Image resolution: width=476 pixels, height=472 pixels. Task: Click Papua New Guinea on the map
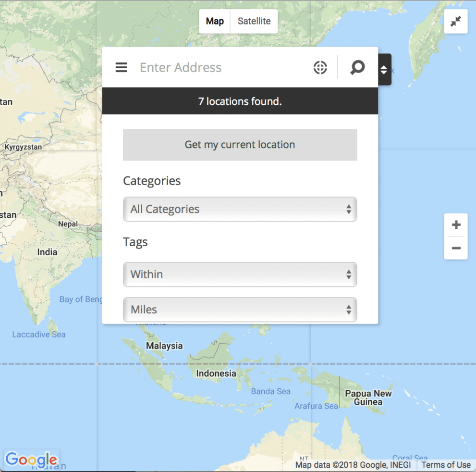point(368,397)
